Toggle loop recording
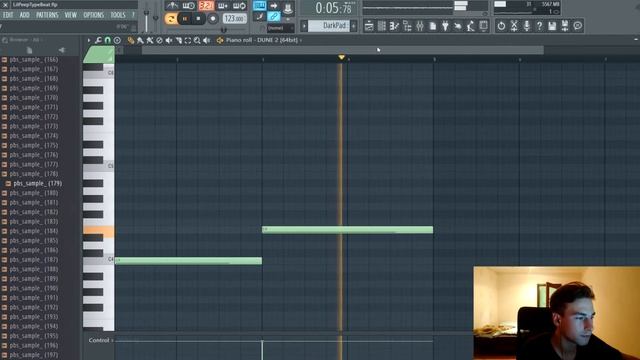This screenshot has width=640, height=360. pyautogui.click(x=239, y=6)
